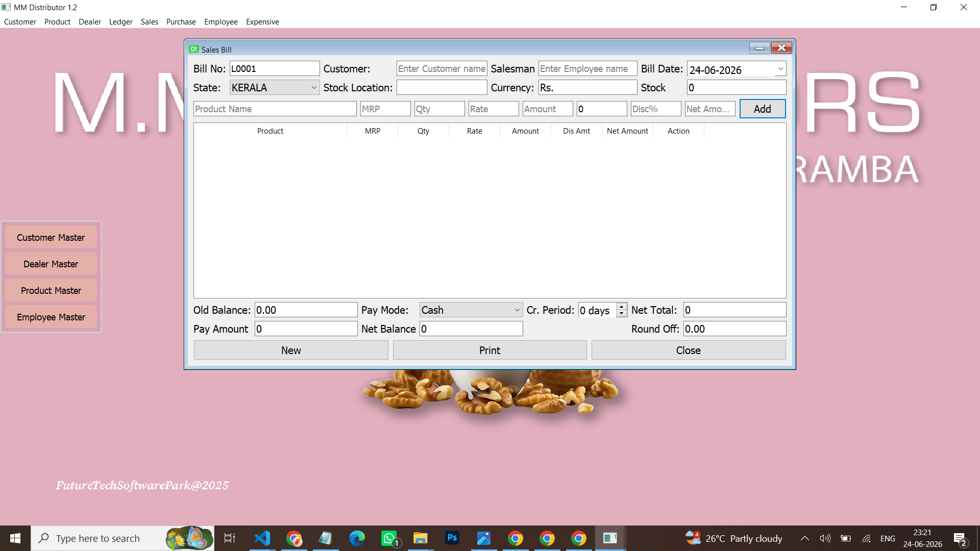Screen dimensions: 980x551
Task: Open Task View in taskbar
Action: click(x=230, y=538)
